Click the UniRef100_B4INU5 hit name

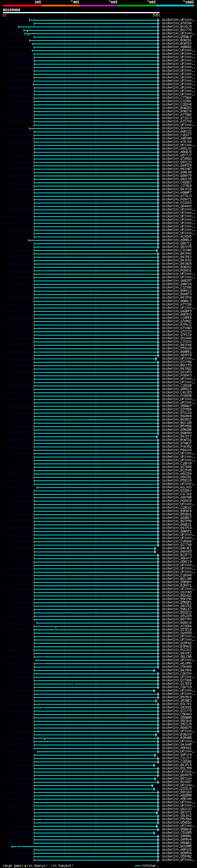177,264
